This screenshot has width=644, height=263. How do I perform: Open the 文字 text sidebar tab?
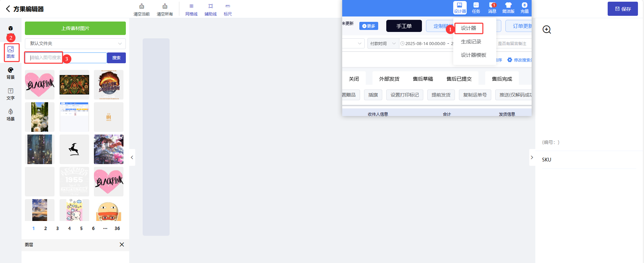(11, 94)
